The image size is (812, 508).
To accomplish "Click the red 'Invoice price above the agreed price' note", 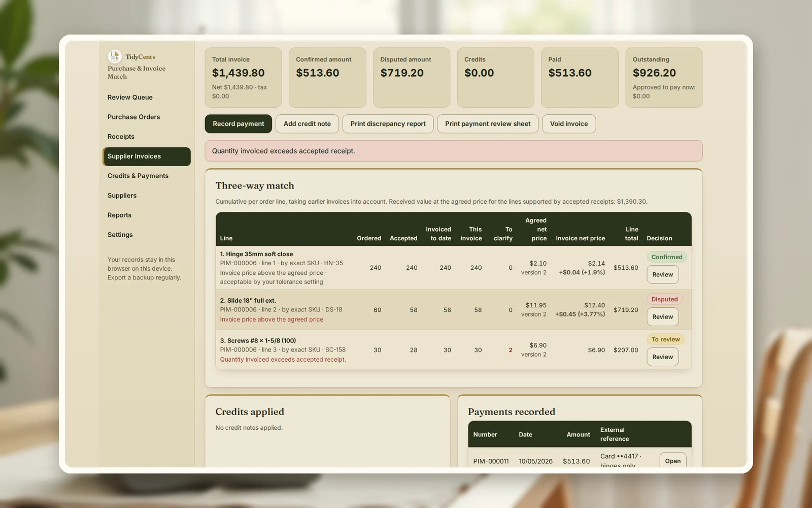I will coord(272,320).
